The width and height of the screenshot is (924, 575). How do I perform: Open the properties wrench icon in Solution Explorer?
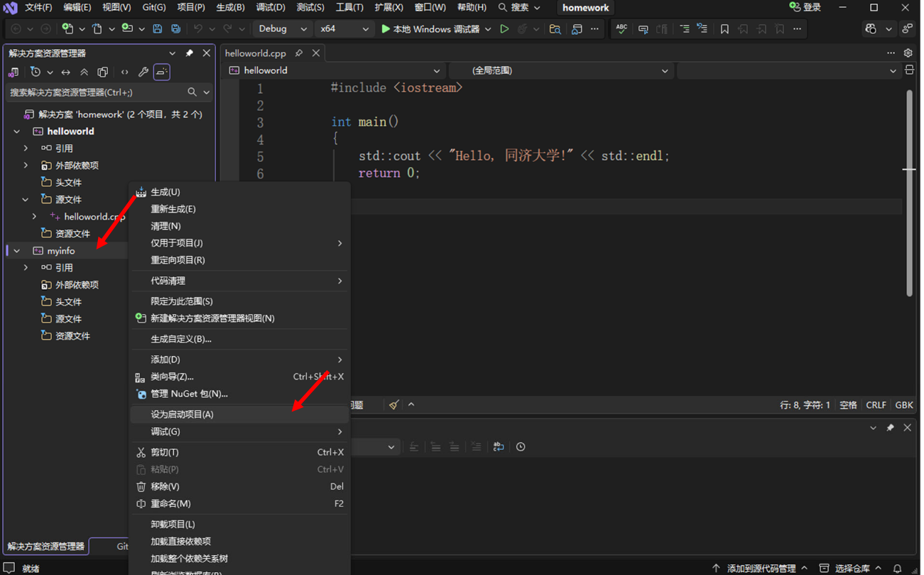[x=143, y=72]
